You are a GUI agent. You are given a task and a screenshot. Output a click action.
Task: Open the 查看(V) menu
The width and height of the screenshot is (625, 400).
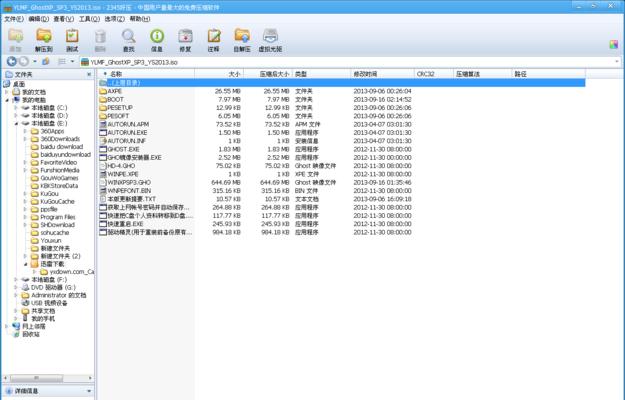pos(64,19)
